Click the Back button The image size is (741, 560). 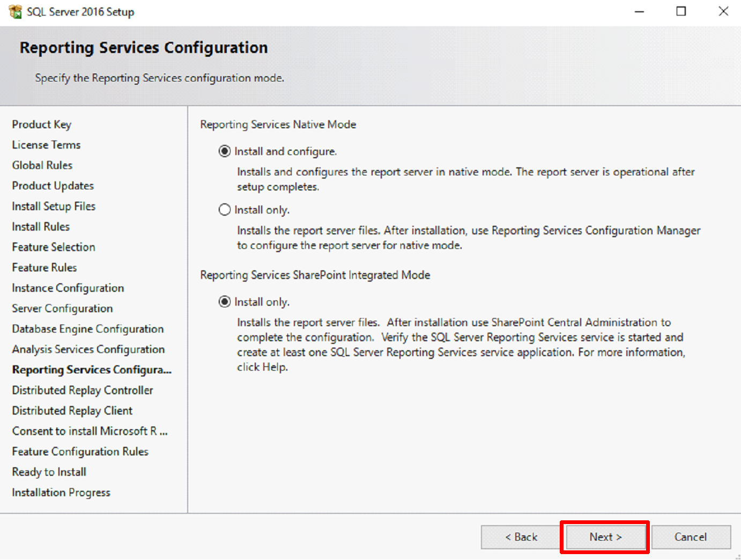click(x=520, y=537)
